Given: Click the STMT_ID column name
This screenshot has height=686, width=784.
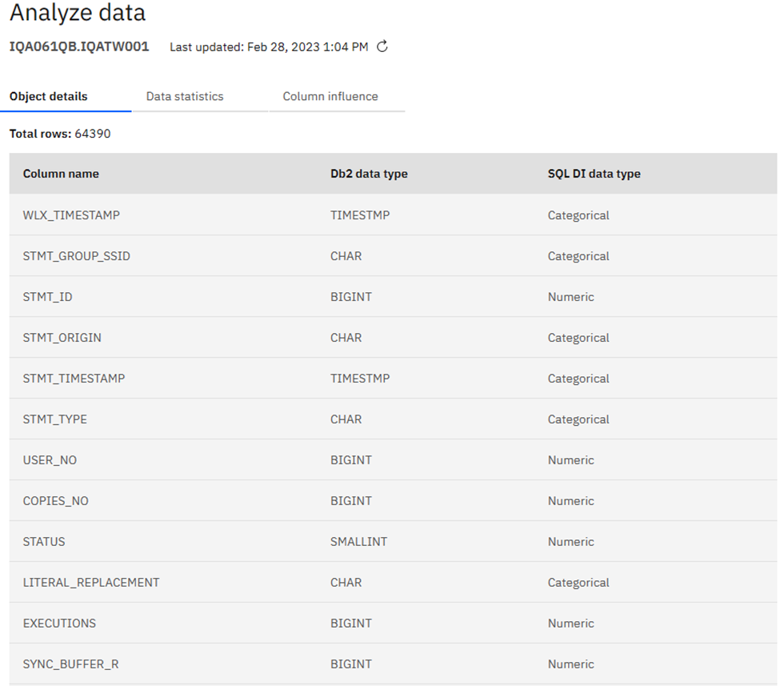Looking at the screenshot, I should (47, 297).
